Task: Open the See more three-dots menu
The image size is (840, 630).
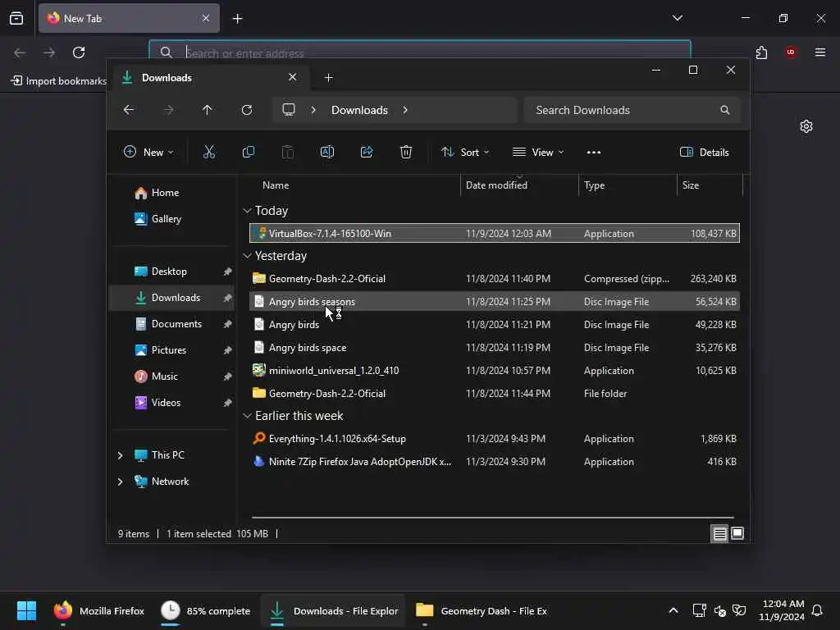Action: [594, 152]
